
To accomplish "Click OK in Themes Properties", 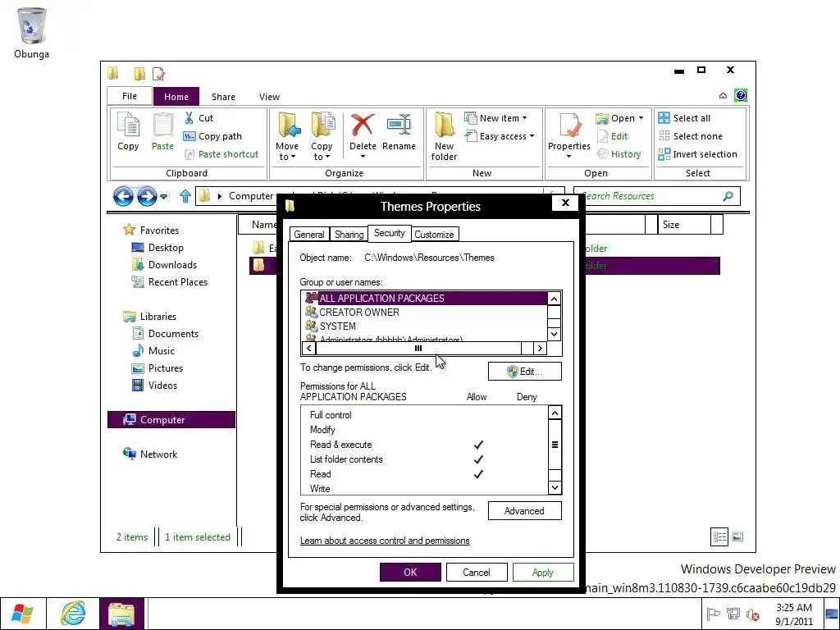I will (410, 572).
